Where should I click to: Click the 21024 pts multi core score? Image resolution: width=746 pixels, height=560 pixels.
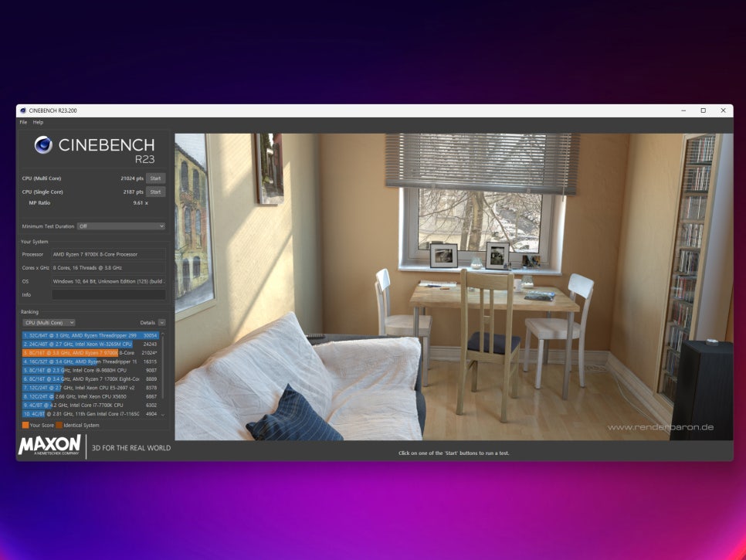coord(132,178)
